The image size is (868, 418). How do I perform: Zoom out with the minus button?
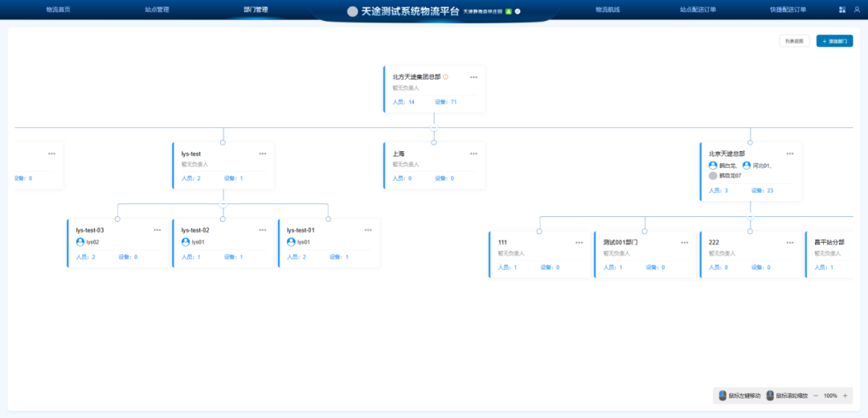click(816, 395)
